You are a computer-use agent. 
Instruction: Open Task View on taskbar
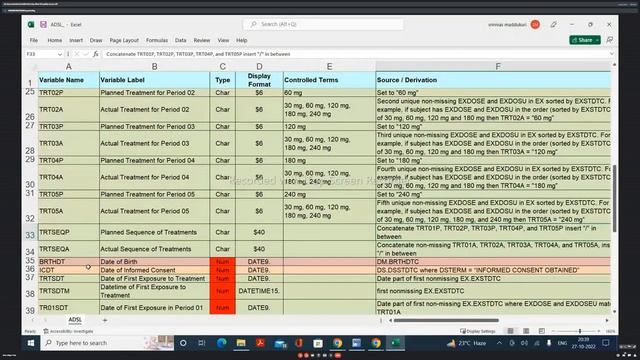pyautogui.click(x=202, y=343)
